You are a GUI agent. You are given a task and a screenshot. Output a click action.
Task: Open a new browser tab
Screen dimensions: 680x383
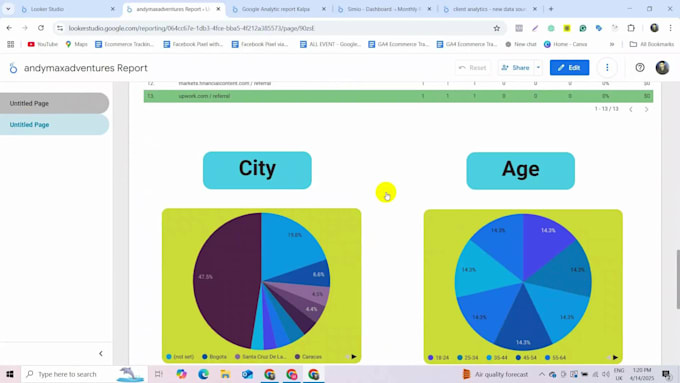point(551,9)
